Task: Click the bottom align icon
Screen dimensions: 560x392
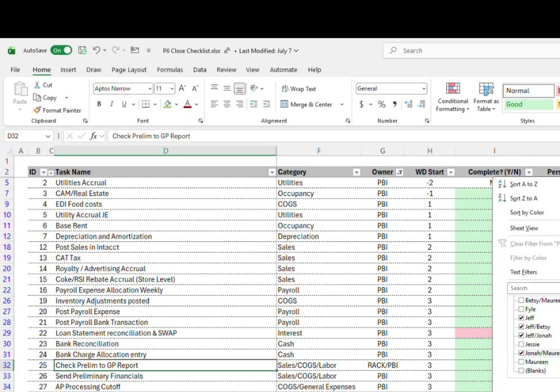Action: 239,88
